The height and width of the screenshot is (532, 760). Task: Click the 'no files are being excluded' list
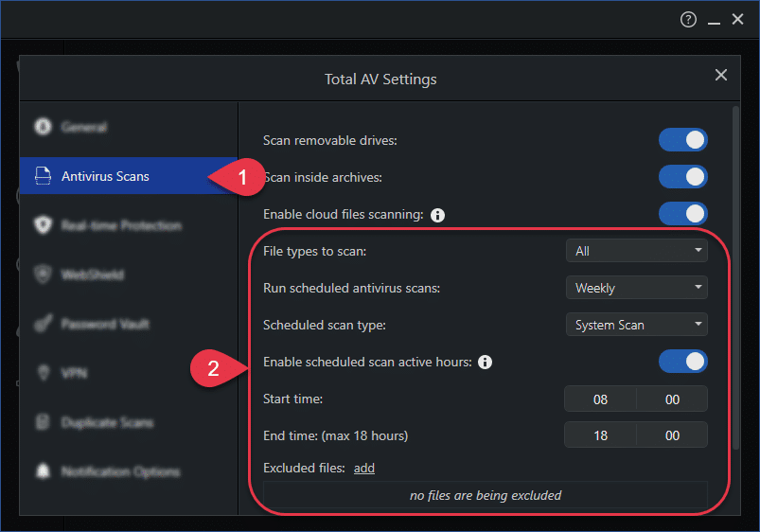(x=486, y=495)
